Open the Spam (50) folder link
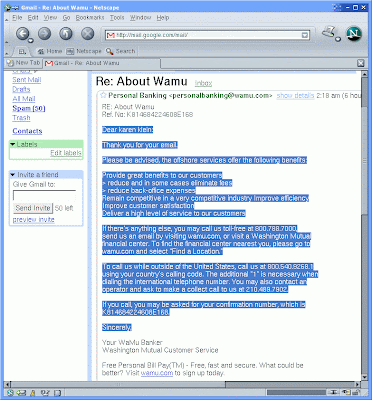 [x=29, y=108]
